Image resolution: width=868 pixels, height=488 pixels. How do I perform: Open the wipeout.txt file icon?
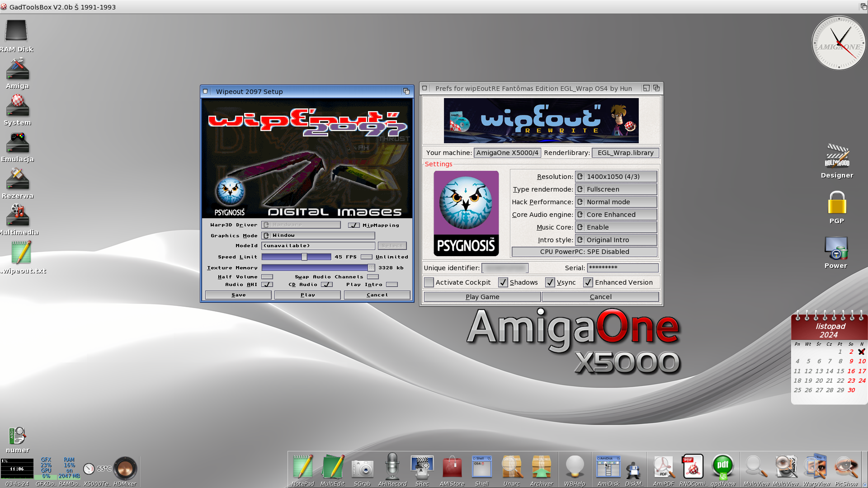tap(21, 253)
